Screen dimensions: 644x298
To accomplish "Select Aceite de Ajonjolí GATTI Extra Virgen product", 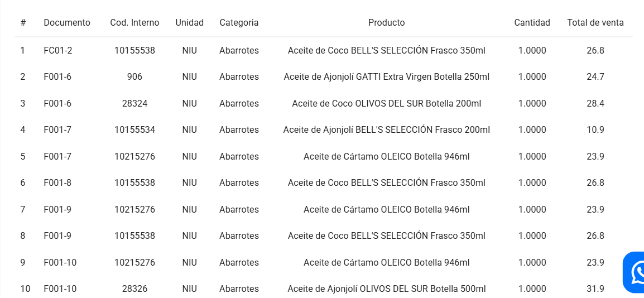I will pos(386,77).
